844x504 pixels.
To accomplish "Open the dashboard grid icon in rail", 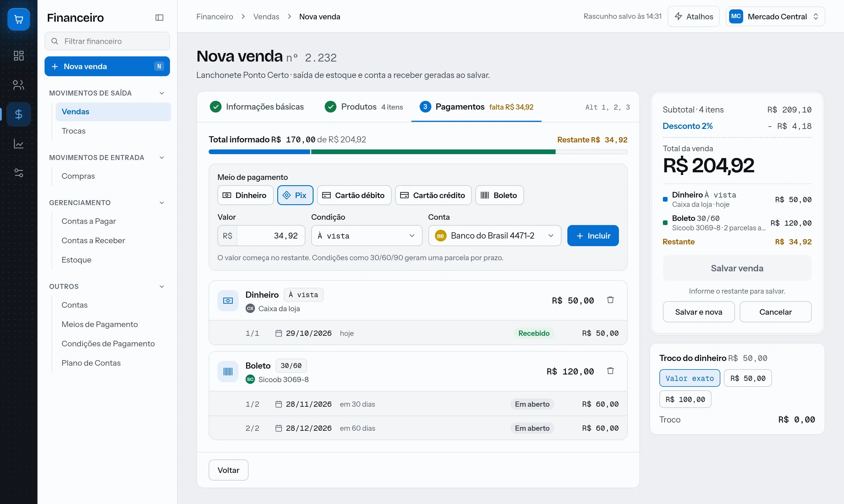I will coord(19,56).
